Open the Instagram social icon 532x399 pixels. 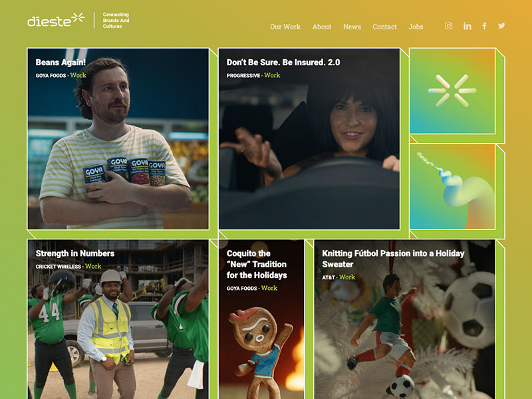(x=448, y=26)
